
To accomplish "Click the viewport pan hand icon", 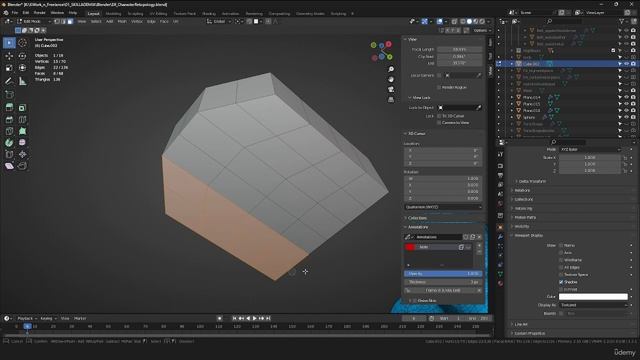I will click(391, 79).
